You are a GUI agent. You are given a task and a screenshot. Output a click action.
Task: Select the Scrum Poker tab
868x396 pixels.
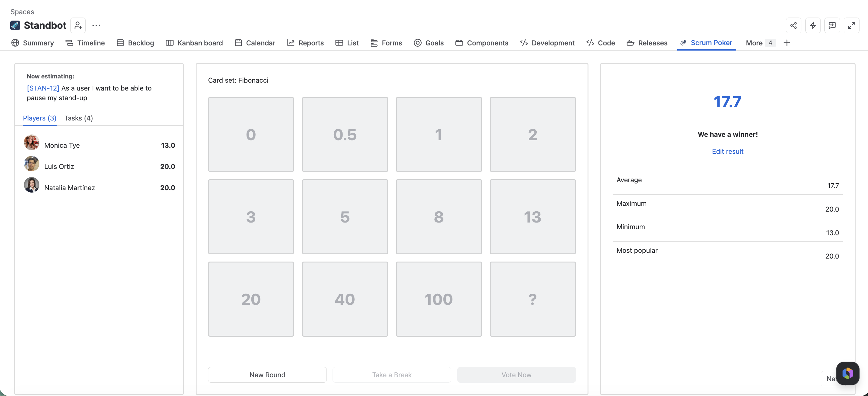pyautogui.click(x=706, y=43)
